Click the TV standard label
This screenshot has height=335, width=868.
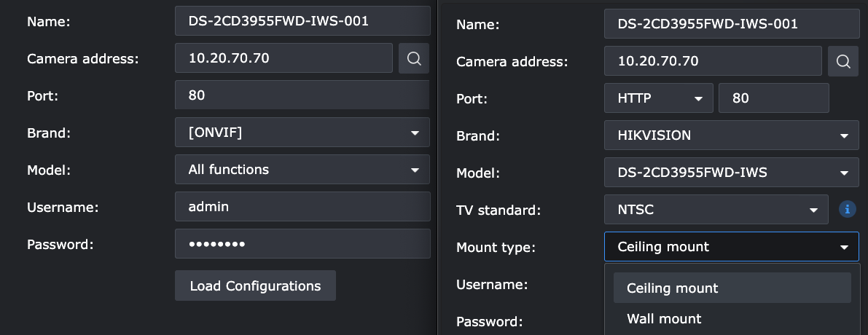498,210
